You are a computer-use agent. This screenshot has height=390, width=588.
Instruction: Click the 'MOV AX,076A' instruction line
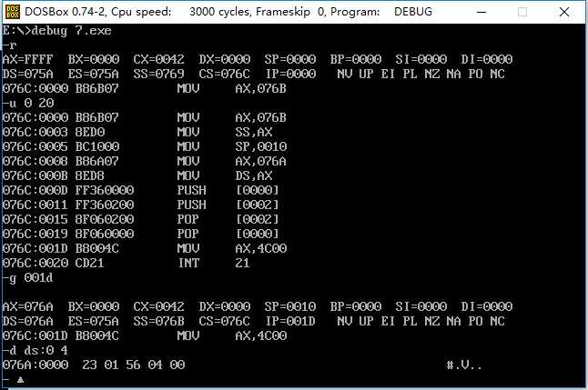pyautogui.click(x=145, y=161)
